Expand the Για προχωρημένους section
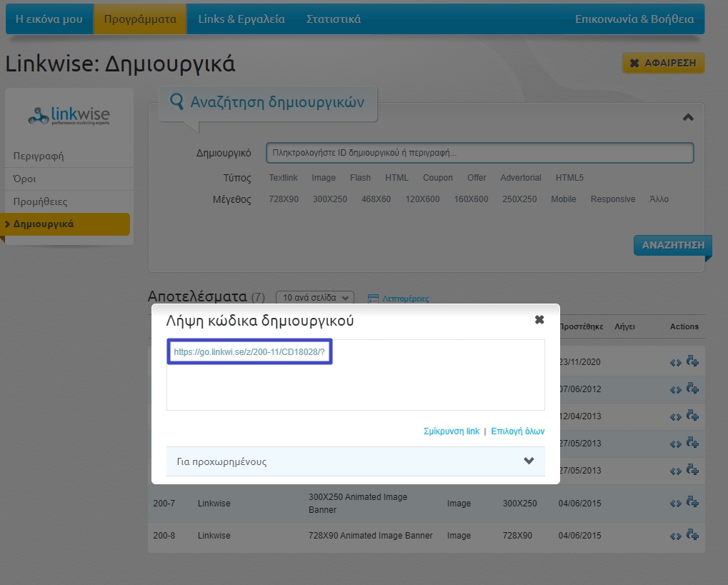728x585 pixels. (x=355, y=461)
